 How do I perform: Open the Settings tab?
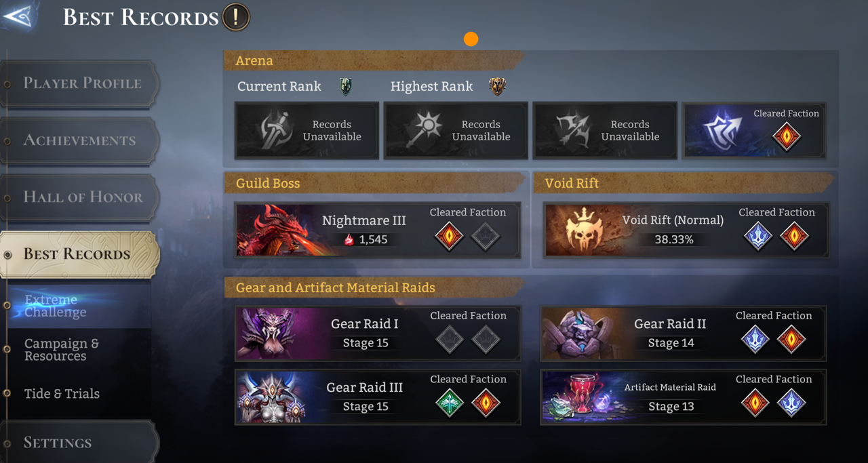point(80,443)
